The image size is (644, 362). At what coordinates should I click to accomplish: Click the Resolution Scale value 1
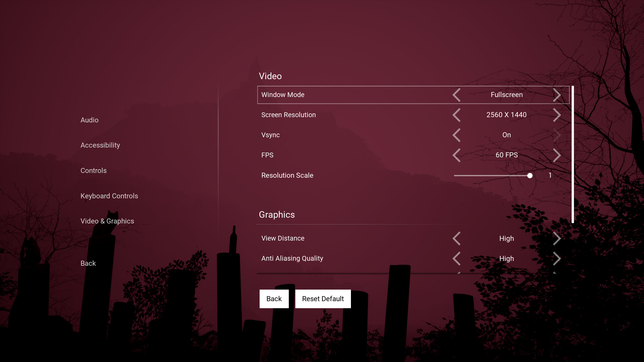click(550, 175)
